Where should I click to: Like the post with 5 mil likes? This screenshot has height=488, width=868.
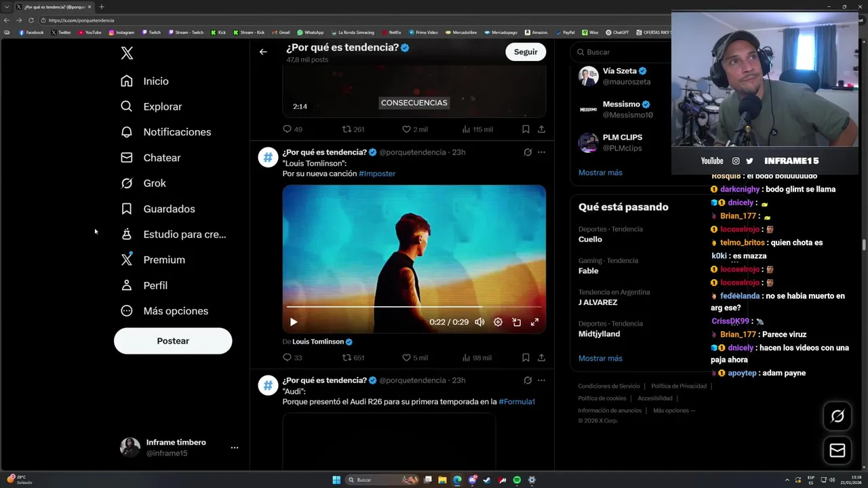click(x=415, y=358)
